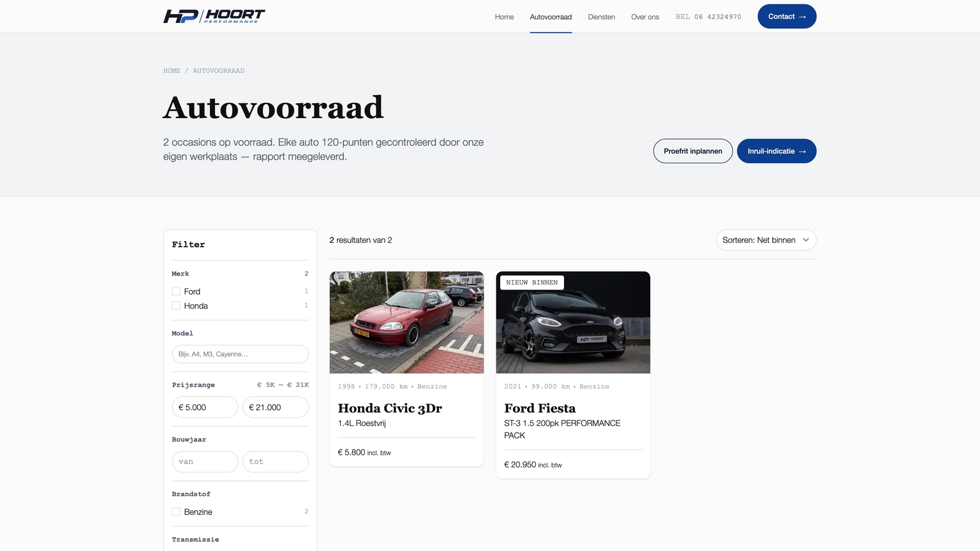Click the minimum price field € 5.000
This screenshot has height=551, width=980.
click(x=205, y=408)
